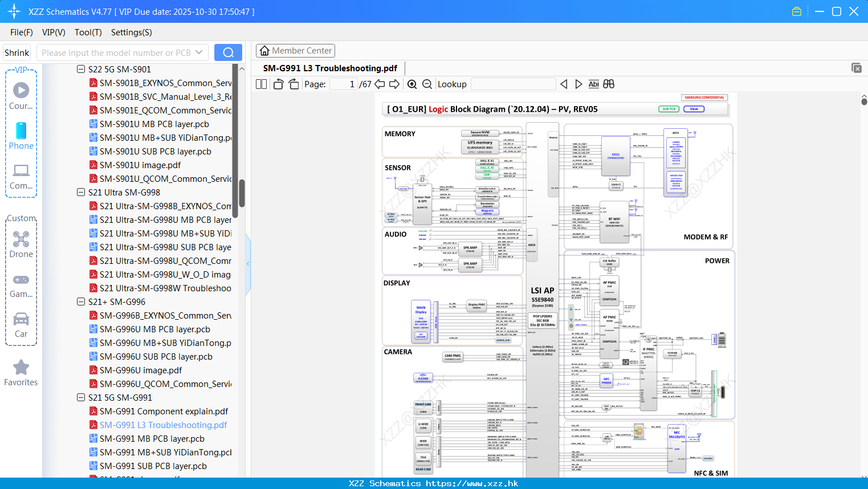Viewport: 868px width, 489px height.
Task: Click the Lookup text field
Action: tap(514, 84)
